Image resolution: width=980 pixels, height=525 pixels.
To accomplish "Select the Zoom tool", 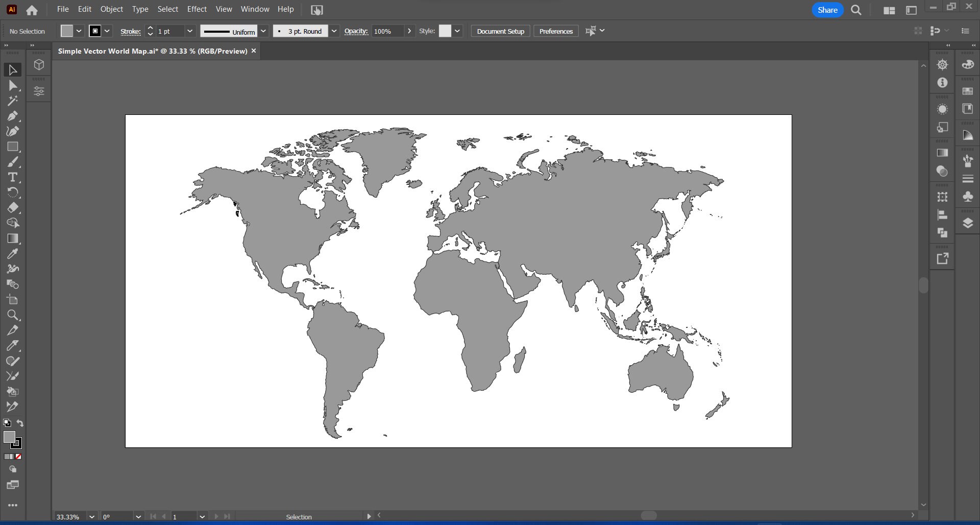I will coord(12,315).
